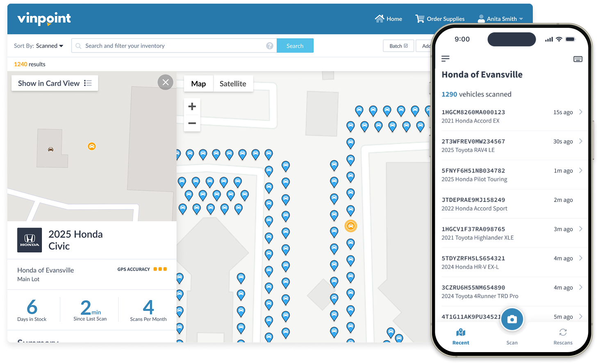Tap the camera Scan button
Screen dimensions: 598x364
pos(512,319)
